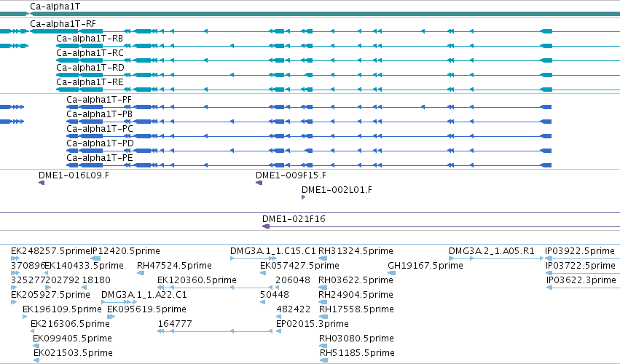620x364 pixels.
Task: Click the DME1-002L01.F feature label
Action: [x=337, y=190]
